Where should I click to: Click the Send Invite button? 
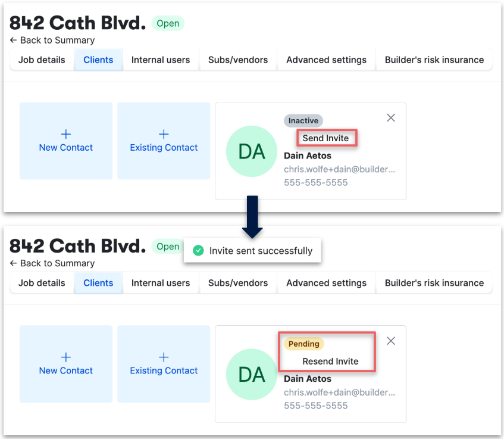326,138
